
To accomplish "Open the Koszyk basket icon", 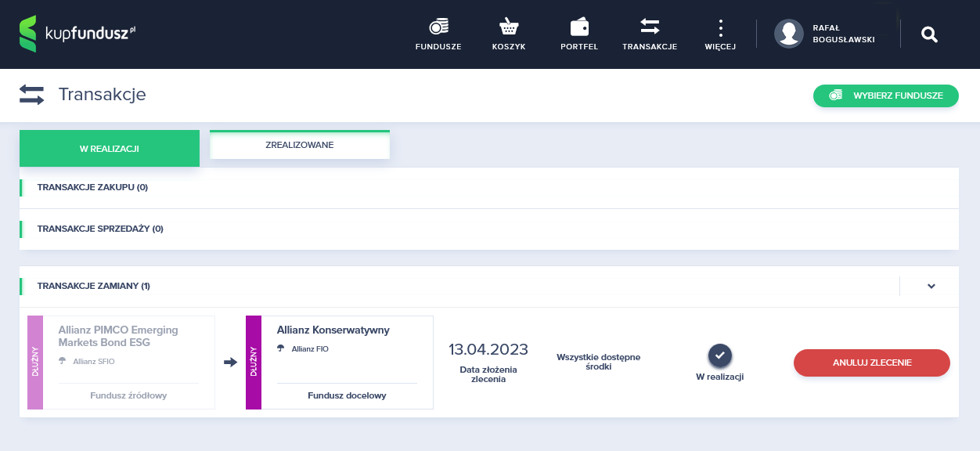I will pos(509,27).
